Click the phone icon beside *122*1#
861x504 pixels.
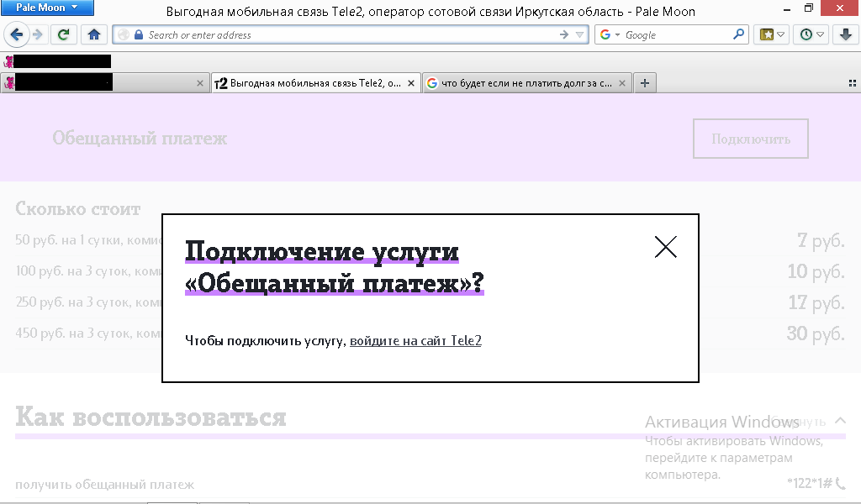click(841, 483)
